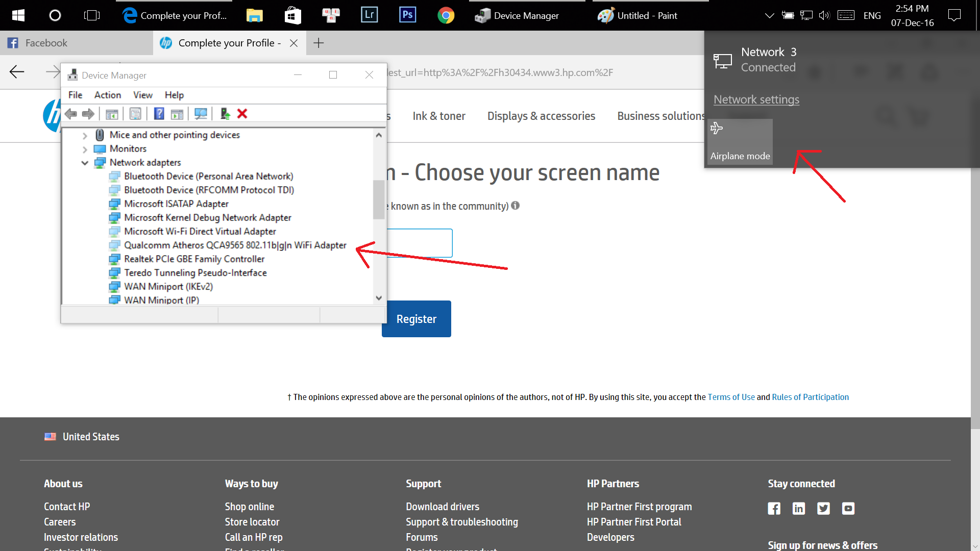Open Properties icon in Device Manager toolbar
980x551 pixels.
(135, 114)
